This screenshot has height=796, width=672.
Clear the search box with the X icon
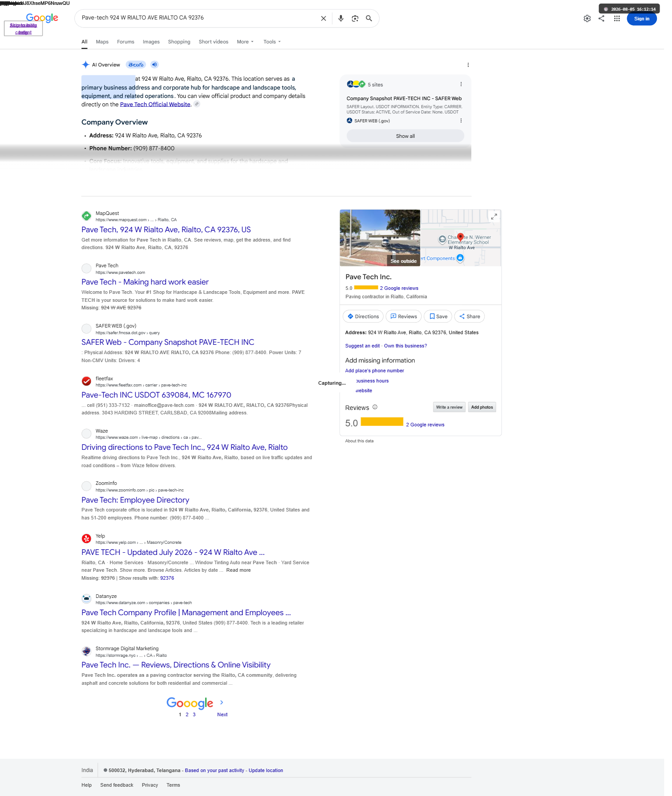323,19
